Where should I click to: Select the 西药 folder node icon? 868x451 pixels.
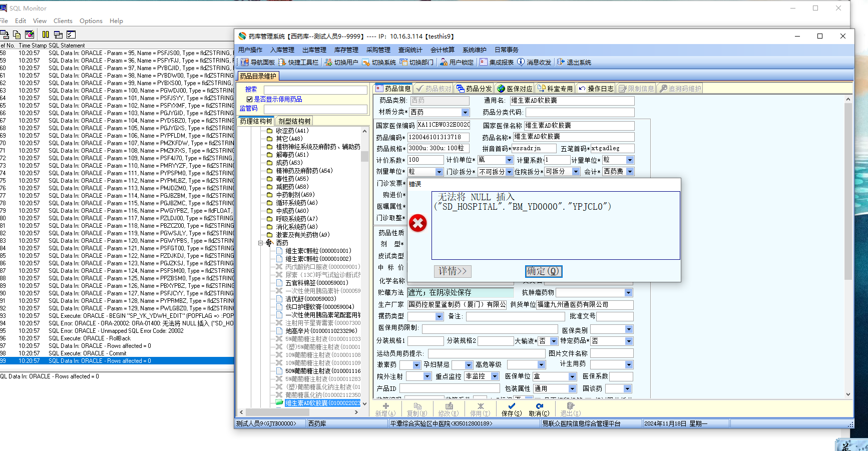[269, 243]
